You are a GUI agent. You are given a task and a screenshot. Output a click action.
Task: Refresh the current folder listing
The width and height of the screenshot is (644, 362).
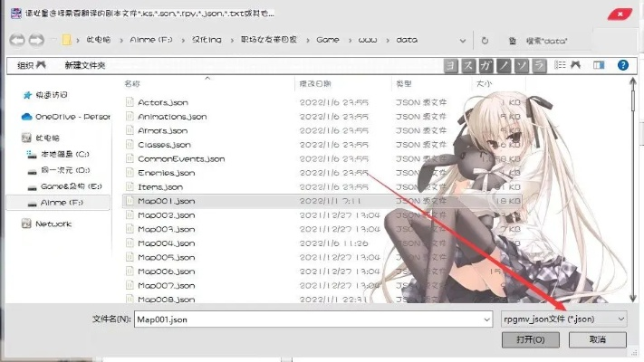click(x=485, y=41)
